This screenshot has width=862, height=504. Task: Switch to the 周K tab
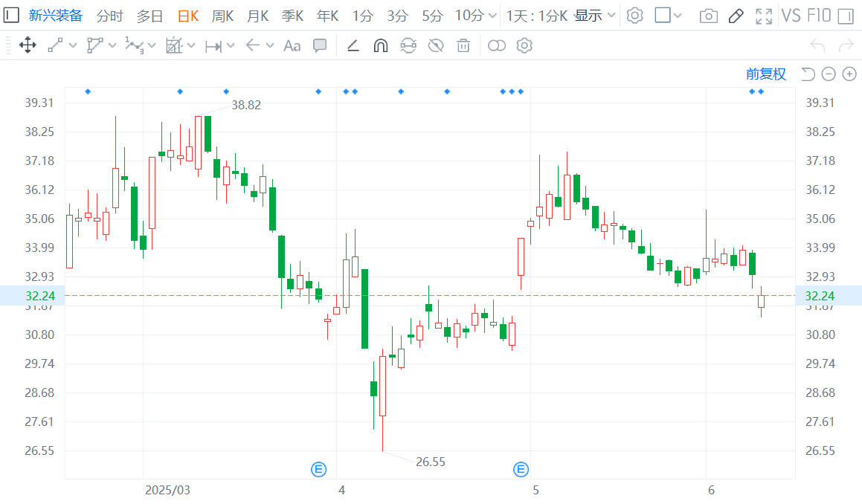point(222,16)
